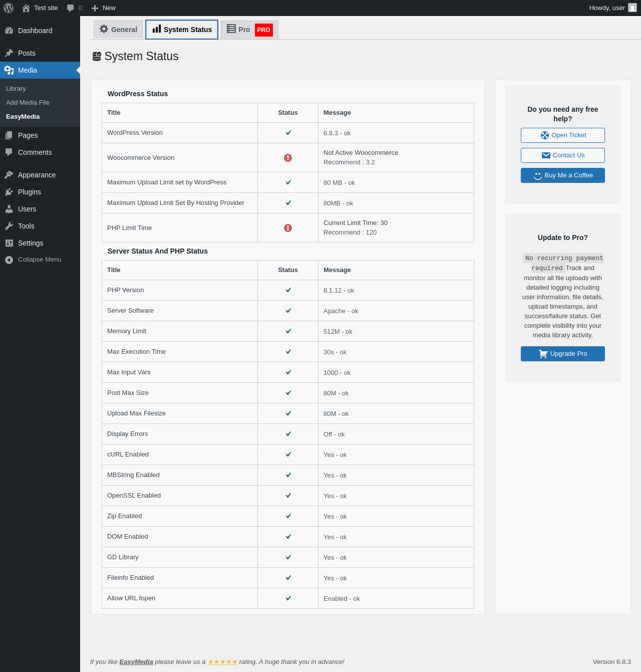Click the Posts pushpin icon
The image size is (641, 672).
9,53
